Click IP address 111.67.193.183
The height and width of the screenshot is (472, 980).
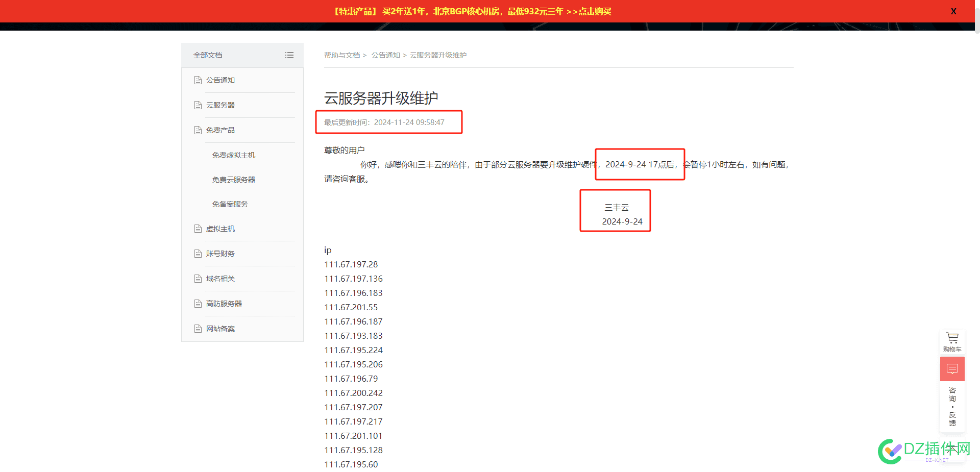click(x=354, y=336)
